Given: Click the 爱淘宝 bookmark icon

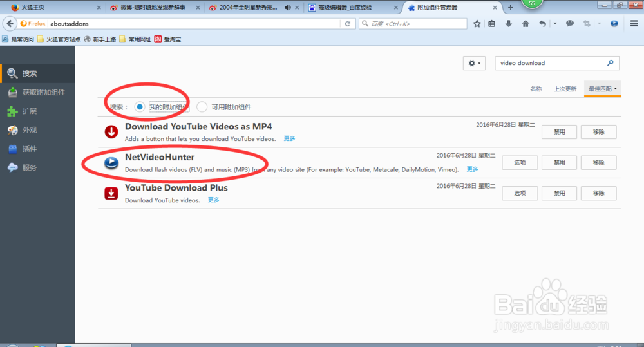Looking at the screenshot, I should 158,39.
